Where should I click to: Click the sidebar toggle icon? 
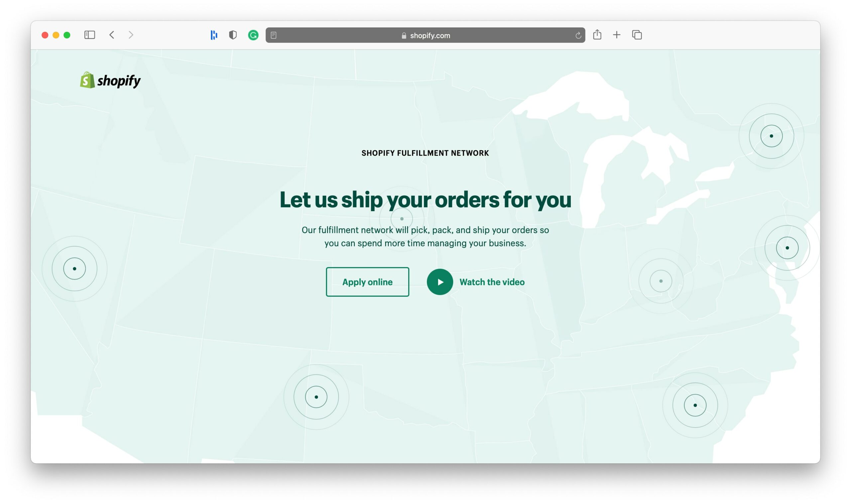pyautogui.click(x=90, y=34)
